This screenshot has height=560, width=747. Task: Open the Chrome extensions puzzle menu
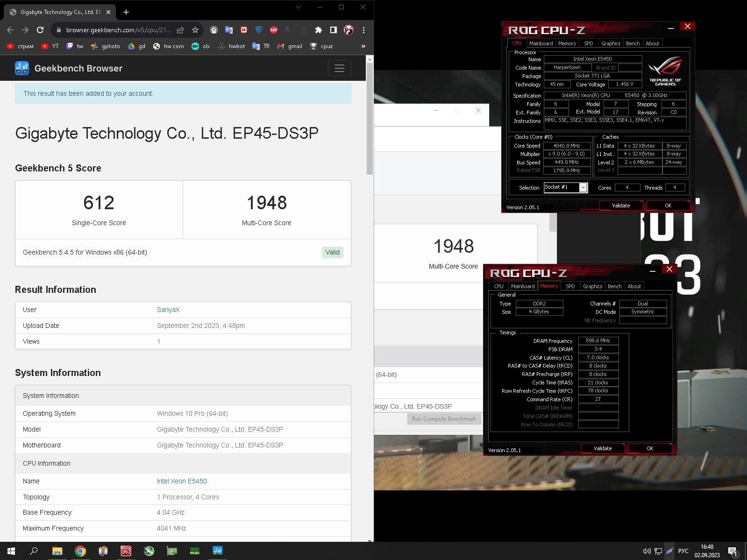click(319, 30)
